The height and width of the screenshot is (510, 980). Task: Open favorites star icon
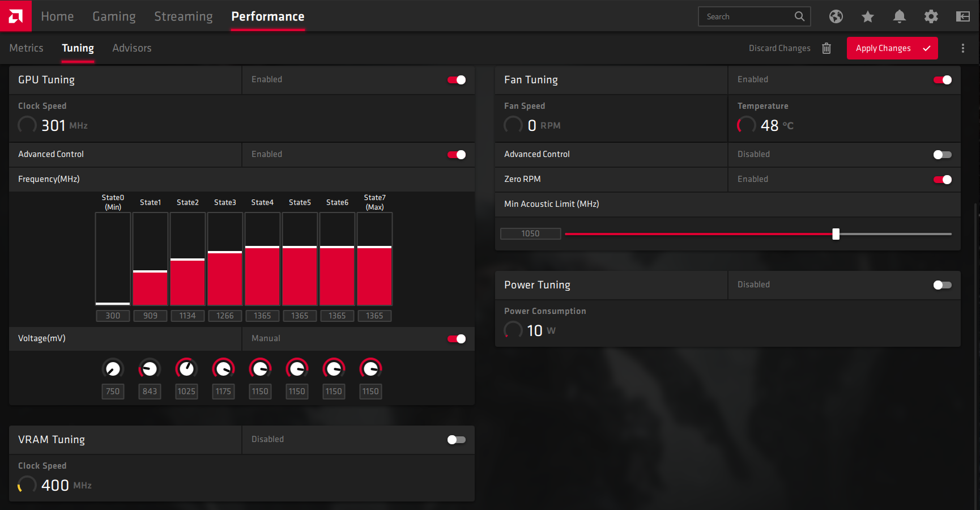pos(867,16)
